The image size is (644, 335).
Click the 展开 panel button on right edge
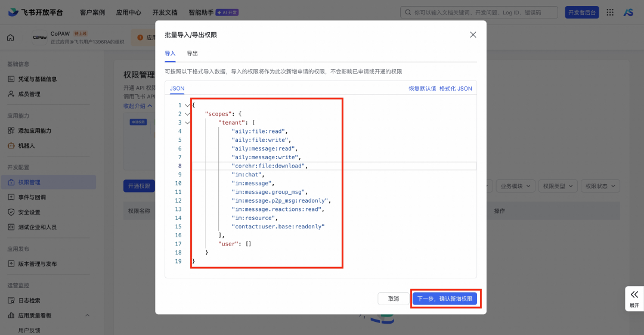tap(634, 298)
